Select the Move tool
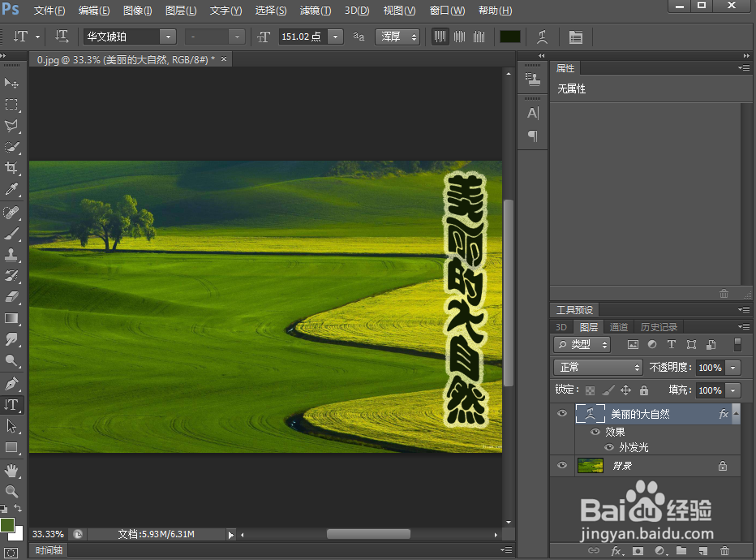 [x=11, y=84]
